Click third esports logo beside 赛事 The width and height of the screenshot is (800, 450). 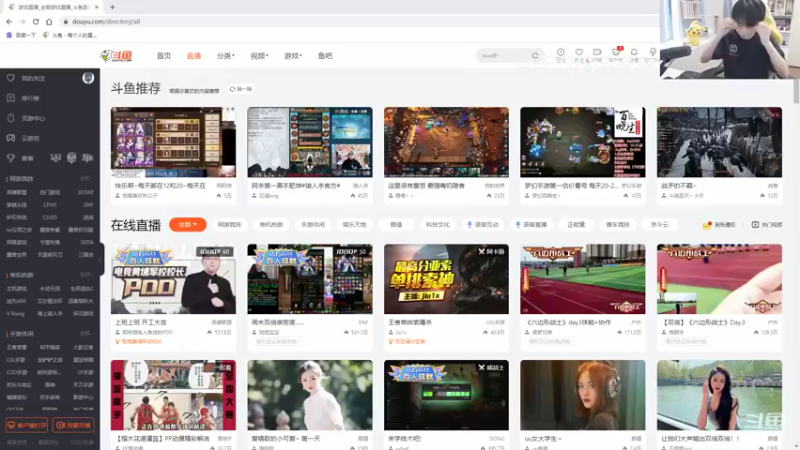click(88, 158)
